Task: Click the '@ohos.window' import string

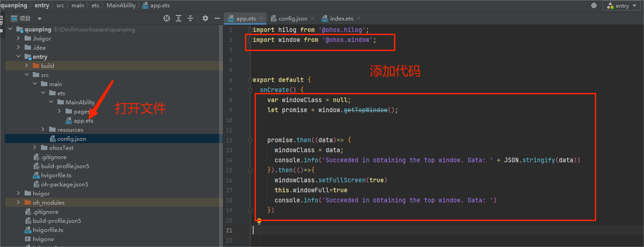Action: tap(348, 40)
